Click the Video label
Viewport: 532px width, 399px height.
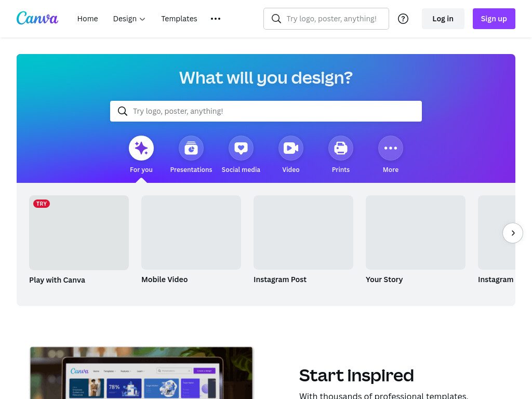[291, 170]
